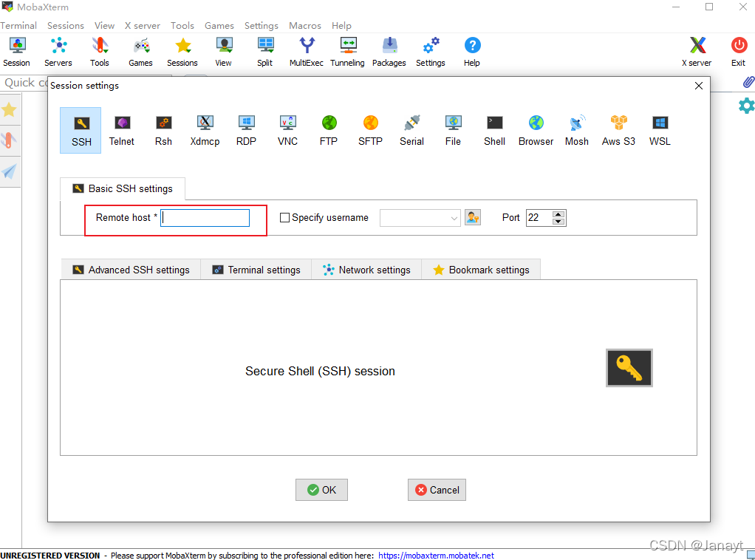Viewport: 755px width, 560px height.
Task: Select the File session type
Action: [453, 131]
